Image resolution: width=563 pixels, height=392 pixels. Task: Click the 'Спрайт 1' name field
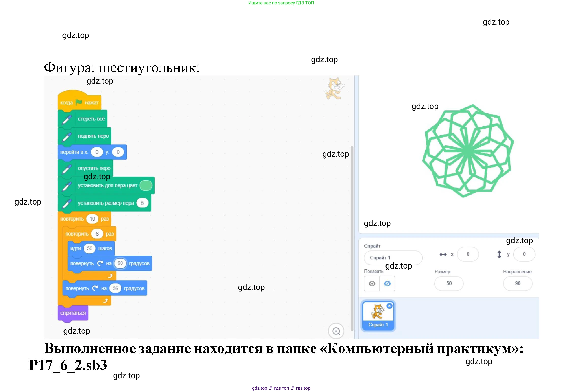click(393, 257)
